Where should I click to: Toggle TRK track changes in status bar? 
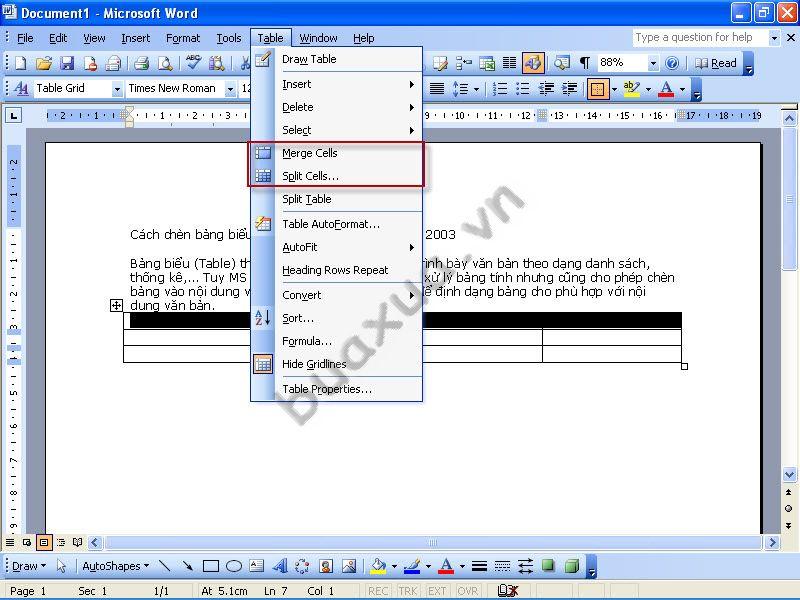[x=408, y=591]
